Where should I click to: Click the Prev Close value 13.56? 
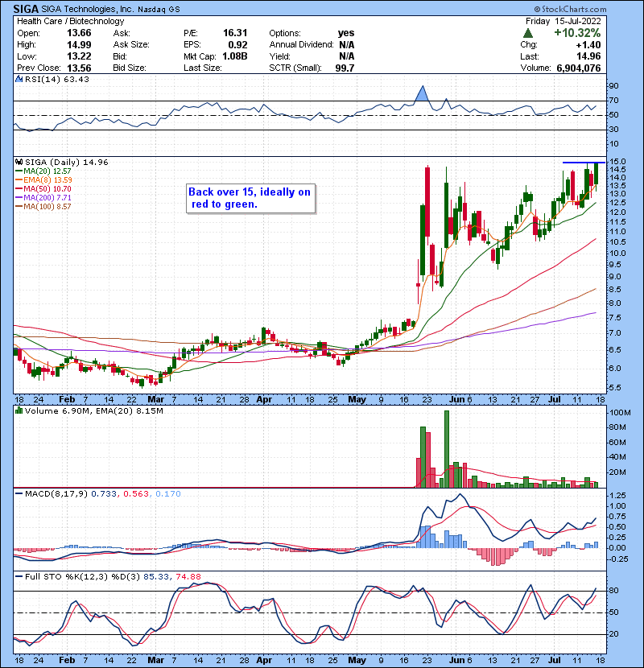(79, 68)
